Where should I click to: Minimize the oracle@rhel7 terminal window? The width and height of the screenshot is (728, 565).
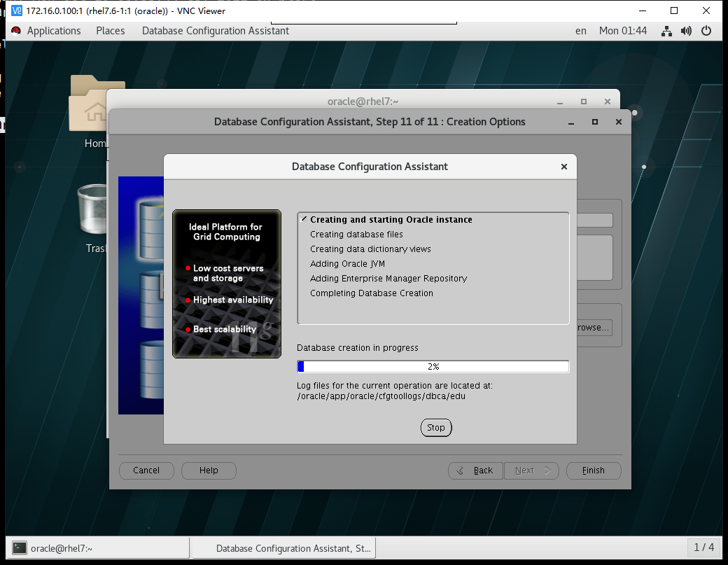pyautogui.click(x=560, y=102)
